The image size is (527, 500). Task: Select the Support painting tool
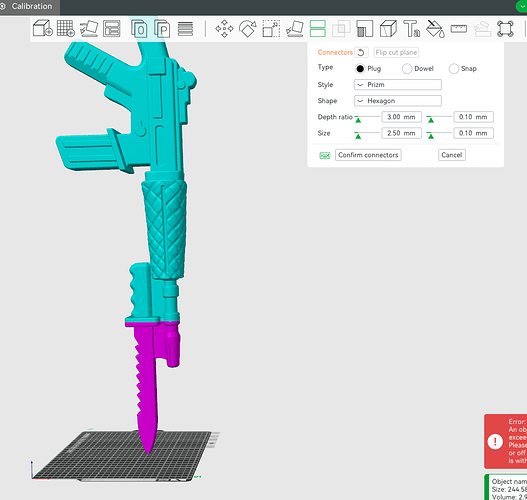point(365,29)
